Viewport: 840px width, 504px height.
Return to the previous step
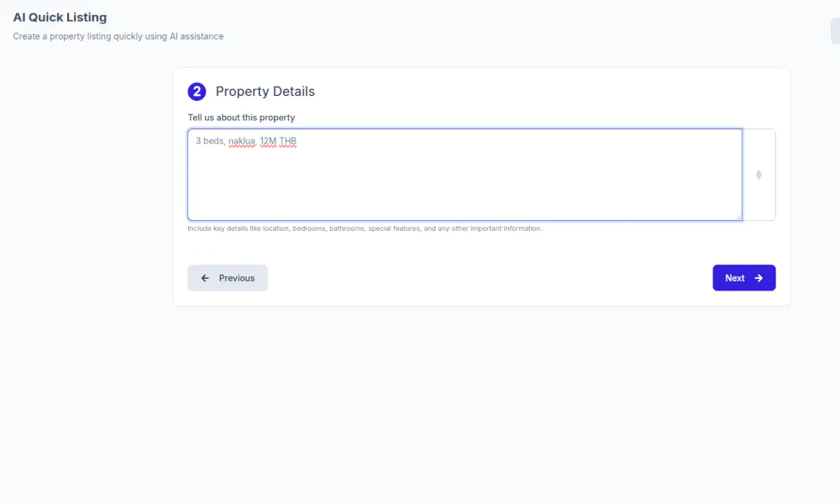(x=228, y=278)
